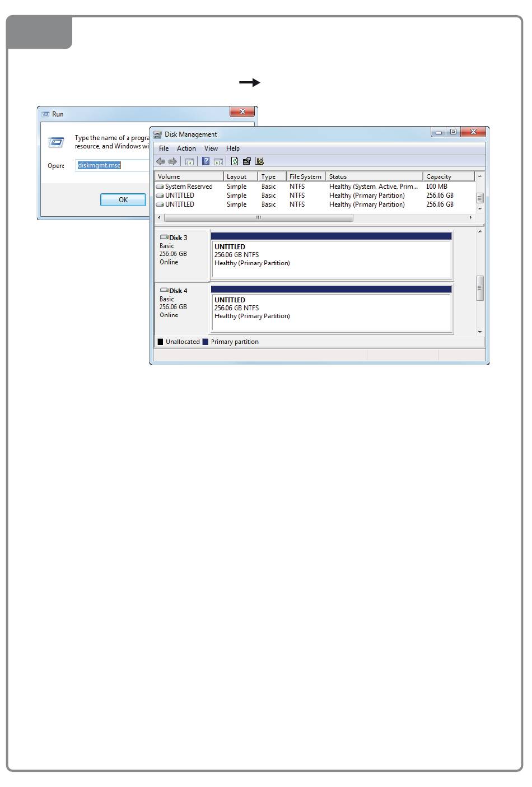Minimize the Disk Management window
This screenshot has width=532, height=787.
438,132
